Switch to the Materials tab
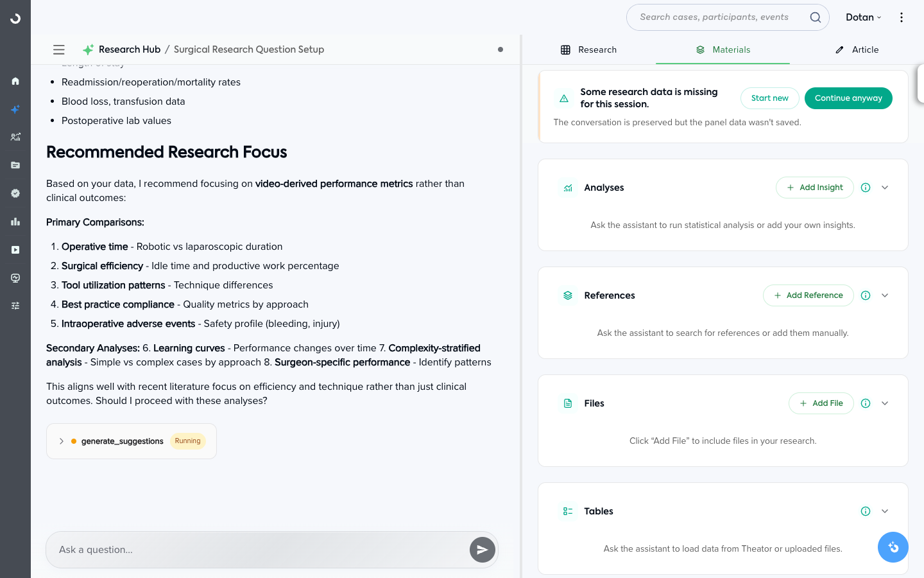This screenshot has width=924, height=578. (723, 49)
